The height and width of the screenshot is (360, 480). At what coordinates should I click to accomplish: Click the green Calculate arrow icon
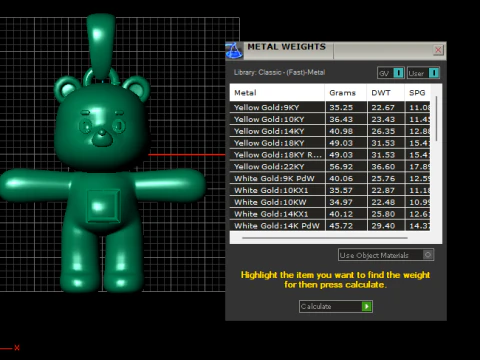tap(367, 306)
